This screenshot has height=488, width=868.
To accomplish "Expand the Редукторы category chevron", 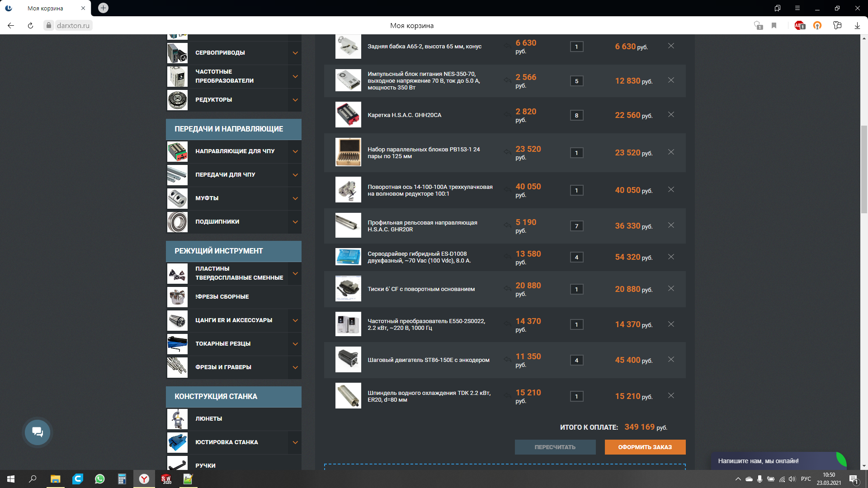I will tap(295, 100).
